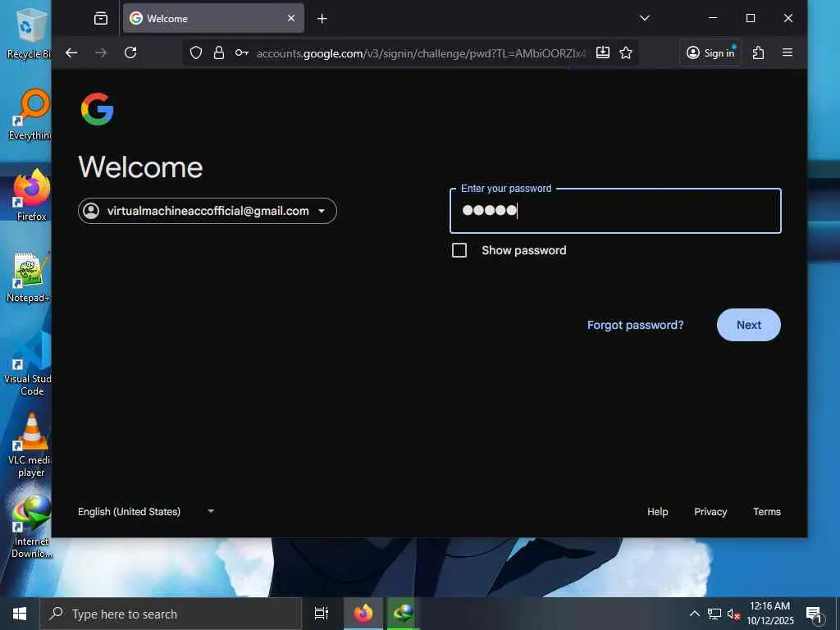Click Internet Download Manager taskbar icon

(x=404, y=614)
